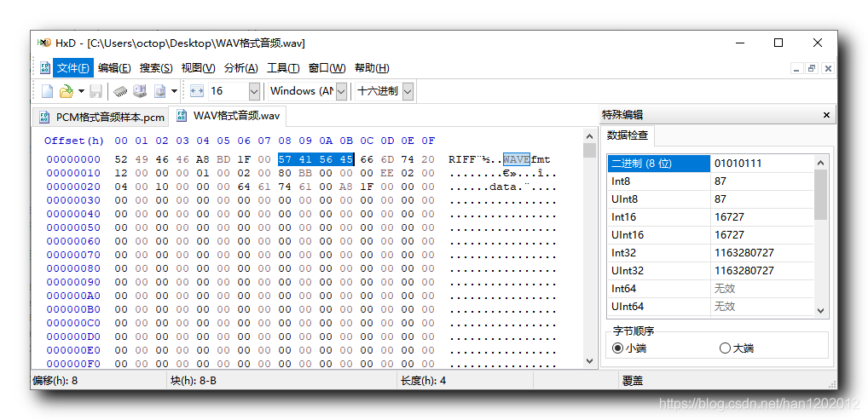Click the hex editor scrollbar thumb
The height and width of the screenshot is (420, 868).
589,151
